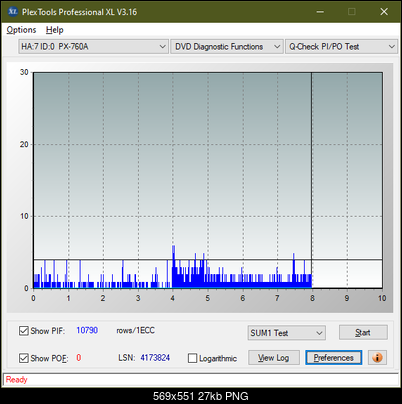Screen dimensions: 402x404
Task: Toggle the Show PIF checkbox
Action: (24, 331)
